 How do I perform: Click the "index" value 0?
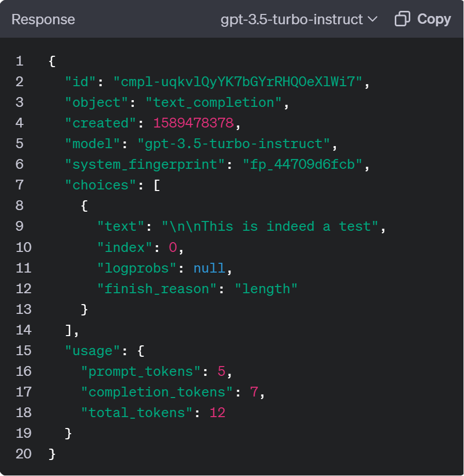(x=173, y=247)
